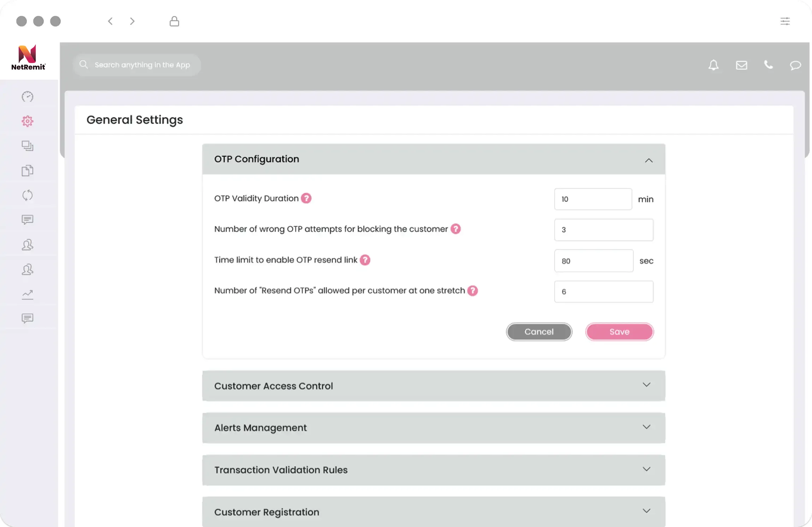The image size is (812, 527).
Task: Click the phone icon in header
Action: 768,65
